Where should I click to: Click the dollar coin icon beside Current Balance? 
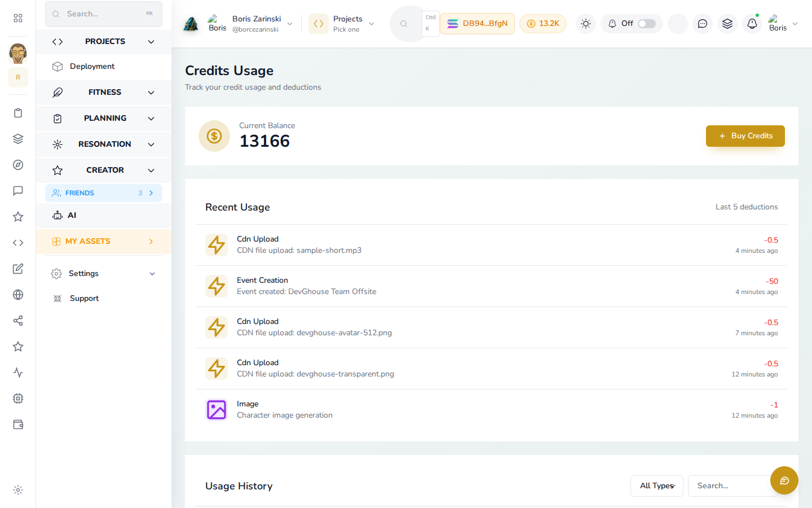click(214, 136)
